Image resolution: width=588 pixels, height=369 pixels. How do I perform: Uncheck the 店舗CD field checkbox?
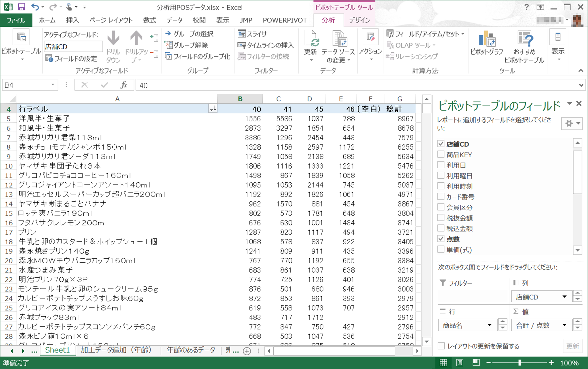point(441,144)
